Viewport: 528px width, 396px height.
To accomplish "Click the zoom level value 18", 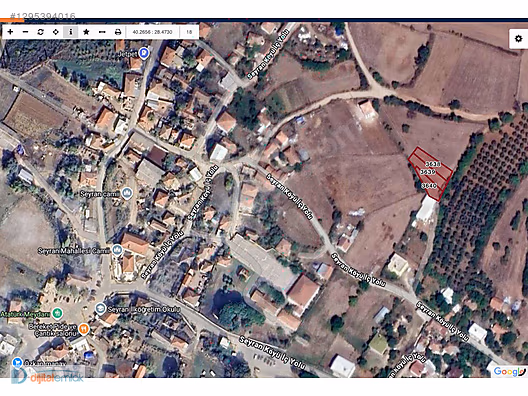I will point(189,32).
